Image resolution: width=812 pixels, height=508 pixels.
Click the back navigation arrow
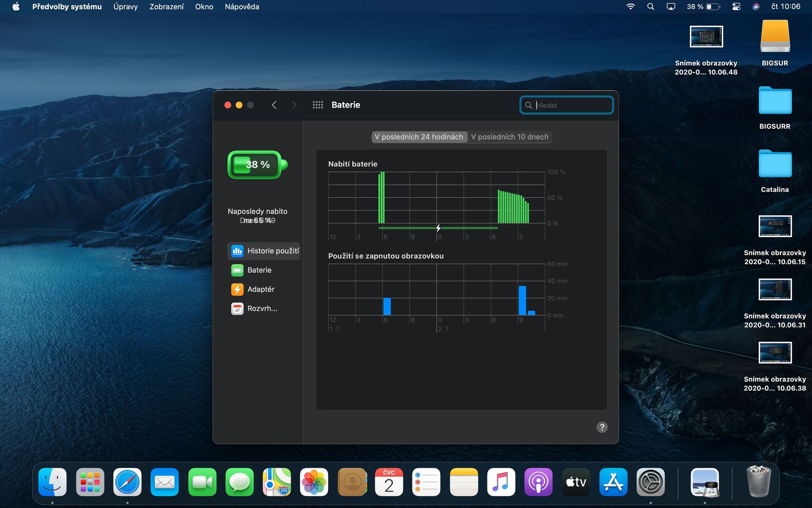click(x=274, y=105)
